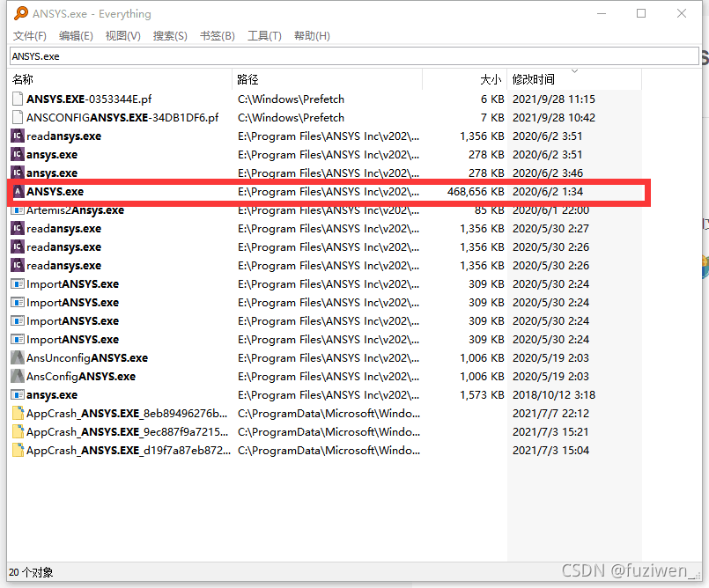Viewport: 709px width, 588px height.
Task: Click folder icon of AppCrash_ANSYS.EXE_9ec887f9a7215
Action: point(18,431)
